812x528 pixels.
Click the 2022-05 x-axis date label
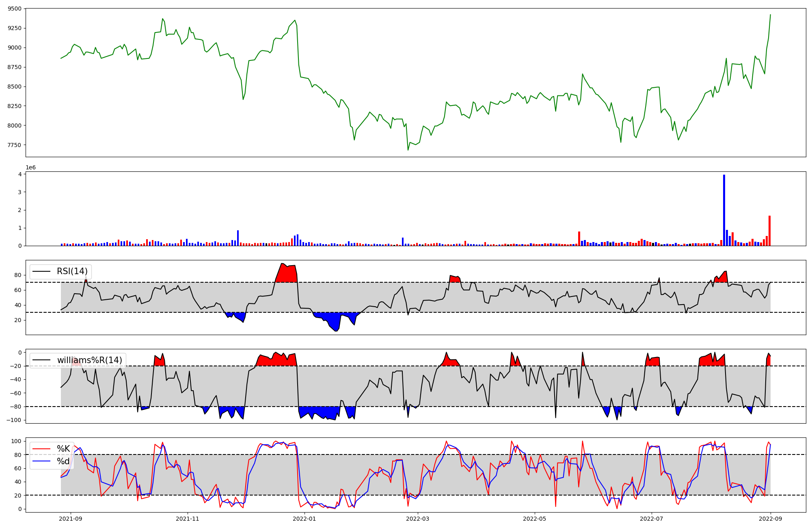534,519
